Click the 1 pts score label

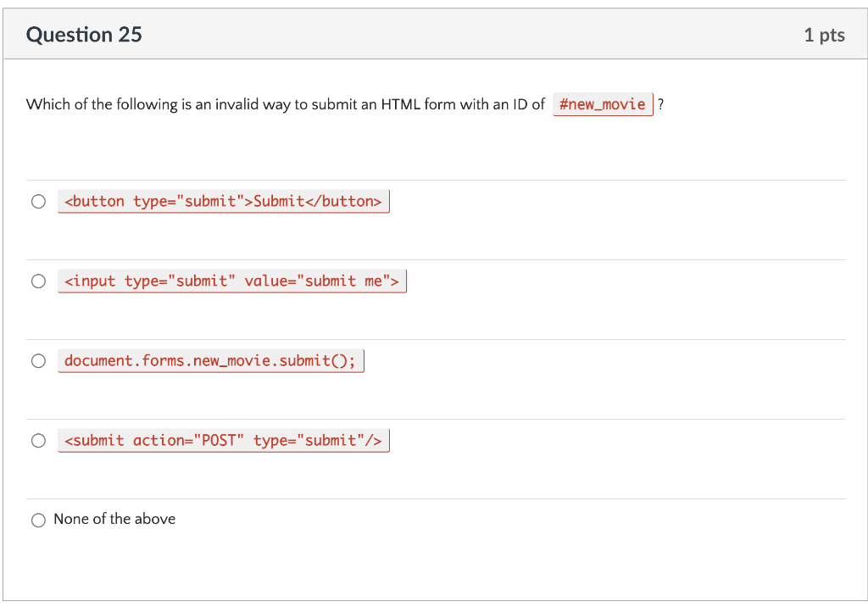pyautogui.click(x=824, y=35)
